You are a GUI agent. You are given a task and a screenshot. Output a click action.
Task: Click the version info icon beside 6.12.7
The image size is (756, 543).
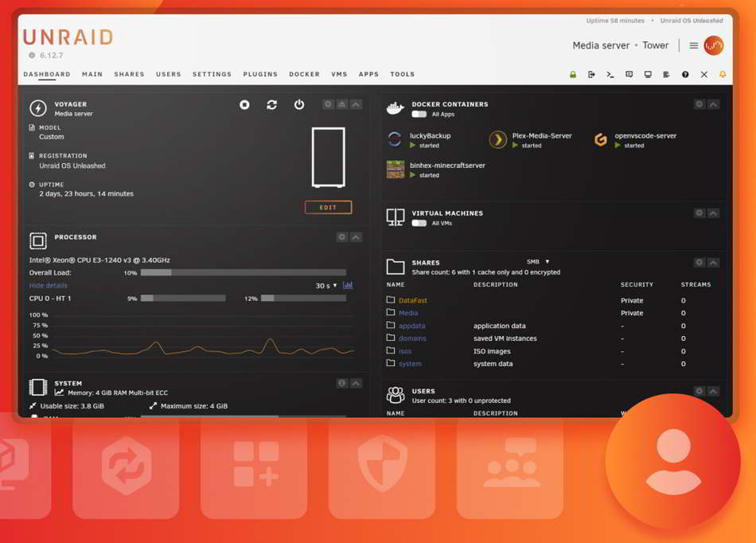click(32, 55)
